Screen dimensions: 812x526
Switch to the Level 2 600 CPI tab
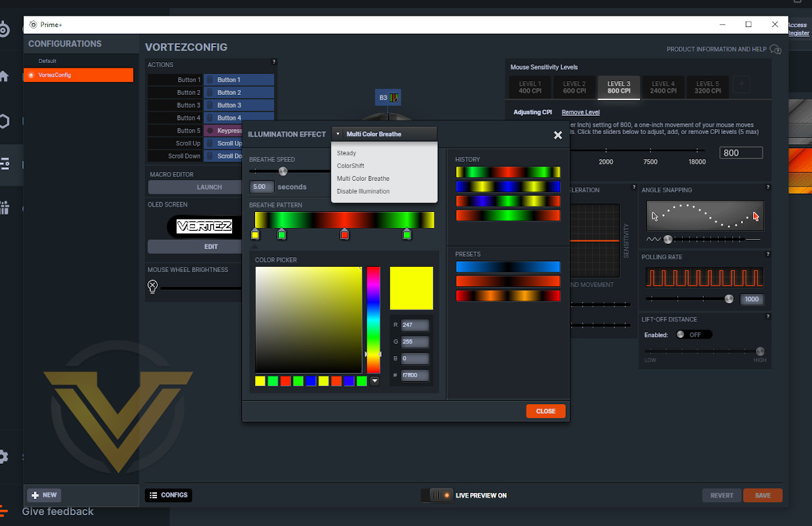[x=574, y=87]
